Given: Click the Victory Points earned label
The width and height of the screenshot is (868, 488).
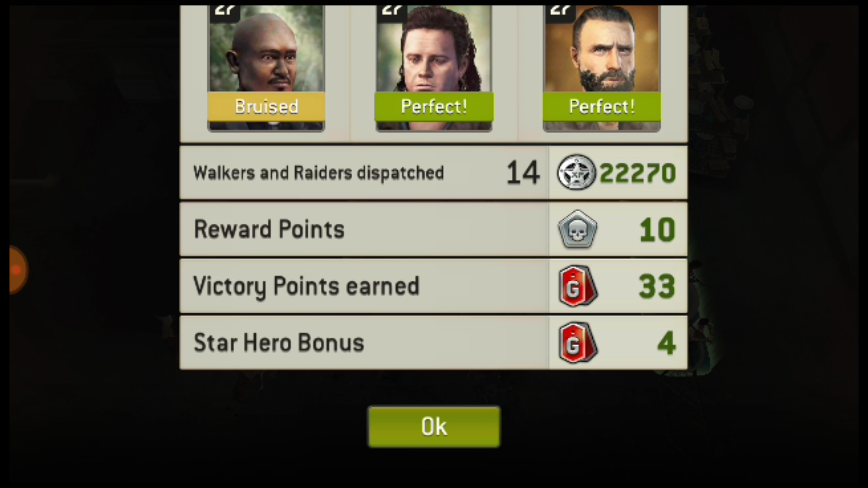Looking at the screenshot, I should tap(306, 286).
